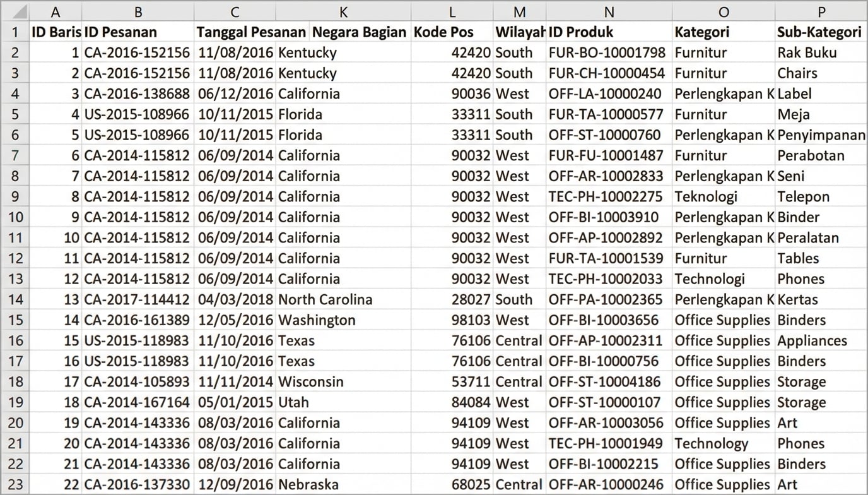The height and width of the screenshot is (495, 868).
Task: Select the Wisconsin state cell
Action: (x=311, y=381)
